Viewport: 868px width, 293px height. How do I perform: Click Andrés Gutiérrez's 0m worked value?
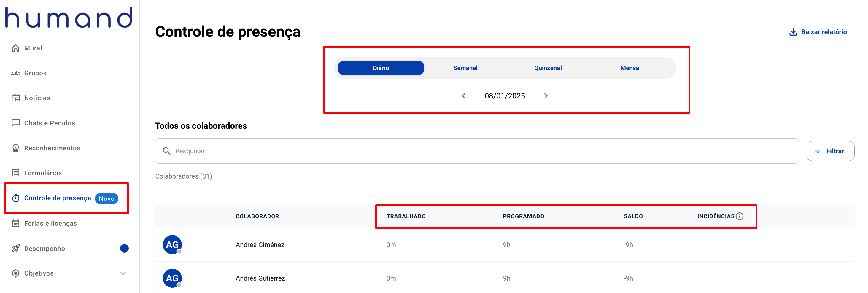[391, 278]
